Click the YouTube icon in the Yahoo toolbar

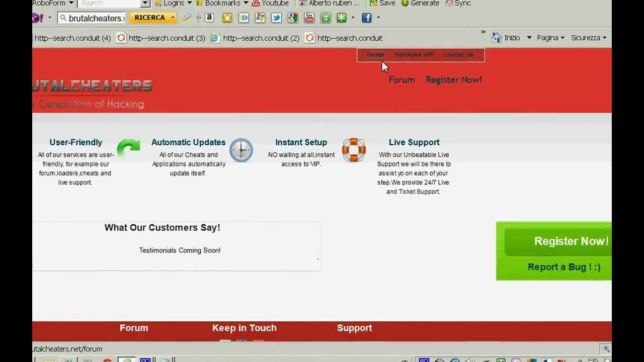pyautogui.click(x=309, y=18)
